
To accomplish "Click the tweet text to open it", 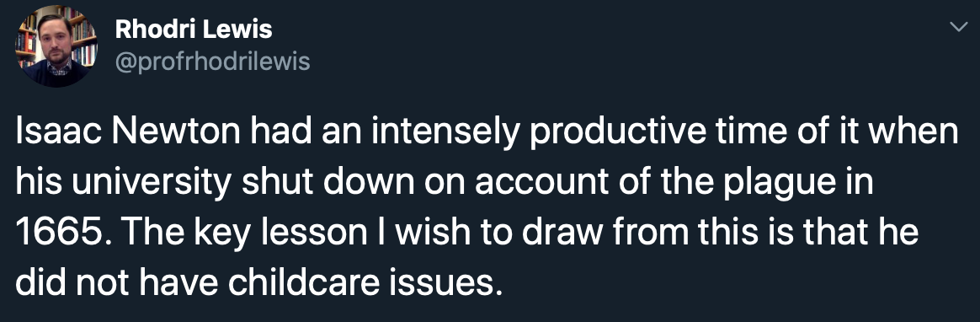I will [487, 209].
